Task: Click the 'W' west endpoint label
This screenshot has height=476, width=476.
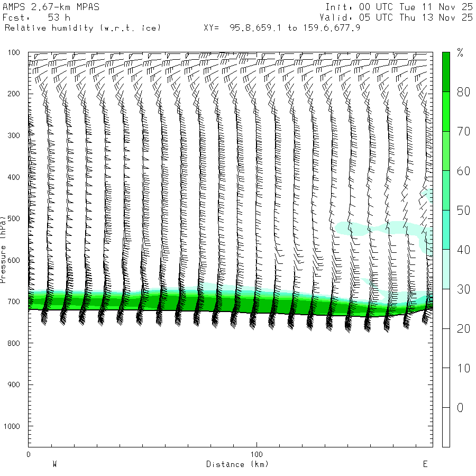Action: [x=54, y=464]
